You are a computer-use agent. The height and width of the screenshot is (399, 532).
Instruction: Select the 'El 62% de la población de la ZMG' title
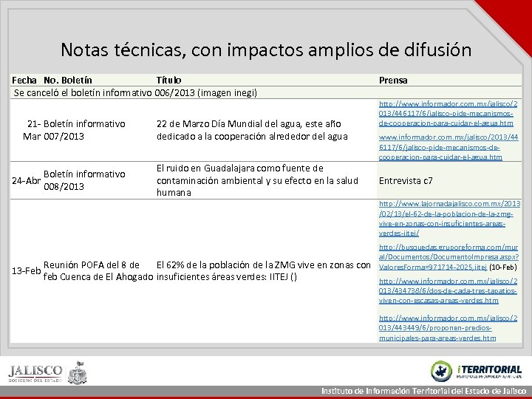click(264, 270)
